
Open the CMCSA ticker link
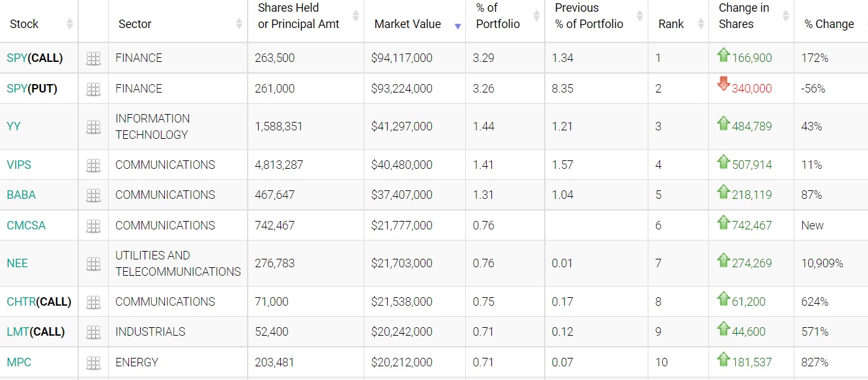click(x=26, y=226)
